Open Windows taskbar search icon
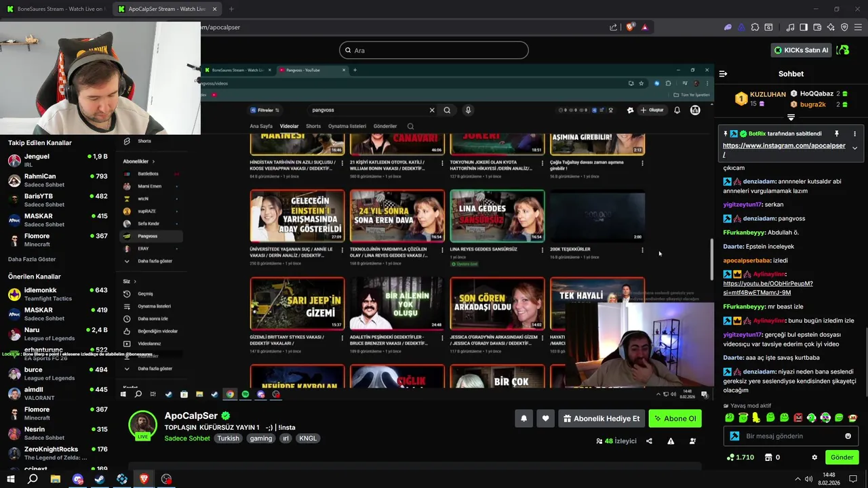The image size is (868, 488). [x=33, y=479]
